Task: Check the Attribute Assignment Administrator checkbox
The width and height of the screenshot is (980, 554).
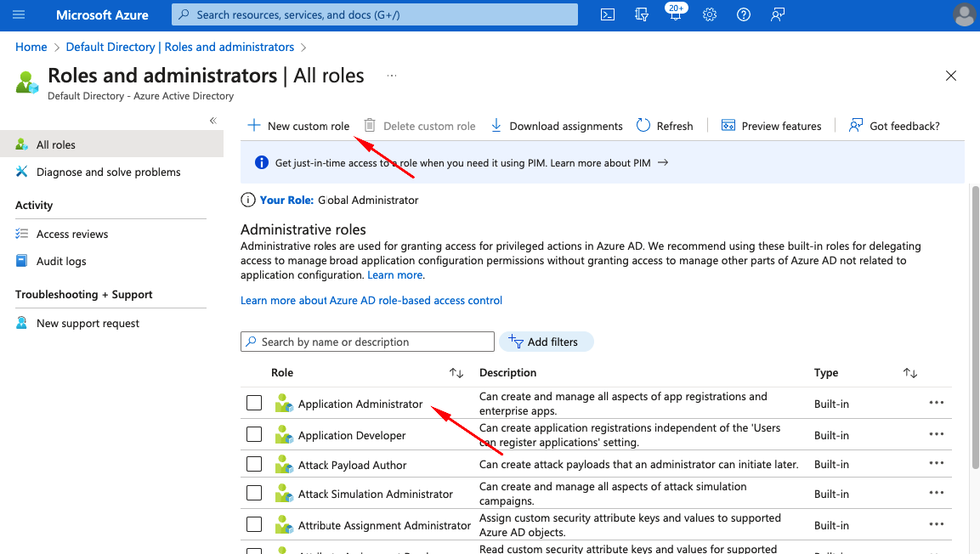Action: click(x=254, y=524)
